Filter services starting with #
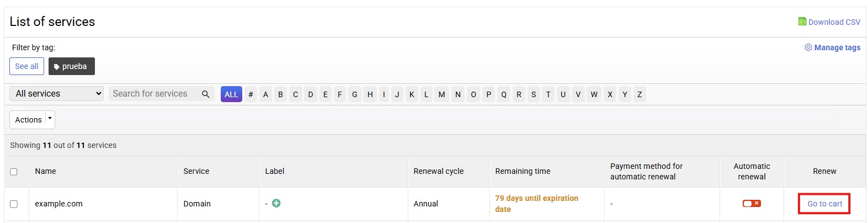Image resolution: width=868 pixels, height=223 pixels. tap(251, 94)
